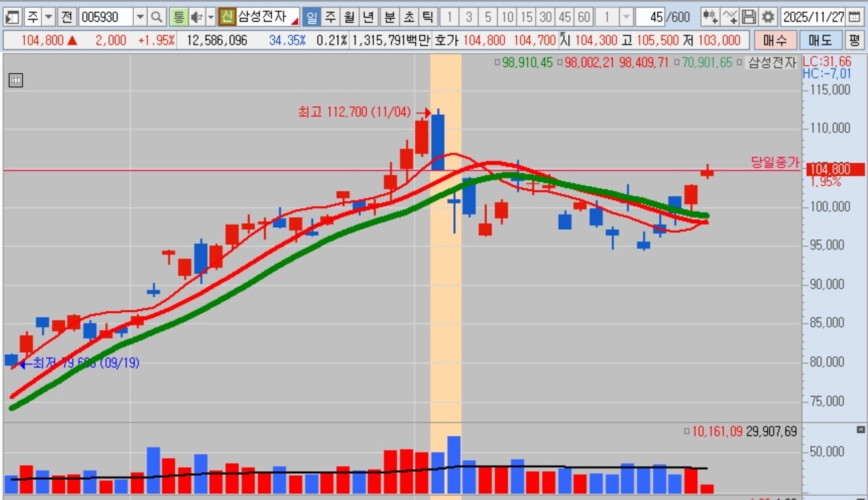Click the 호가 ask price 104,700
Image resolution: width=868 pixels, height=500 pixels.
(x=534, y=40)
